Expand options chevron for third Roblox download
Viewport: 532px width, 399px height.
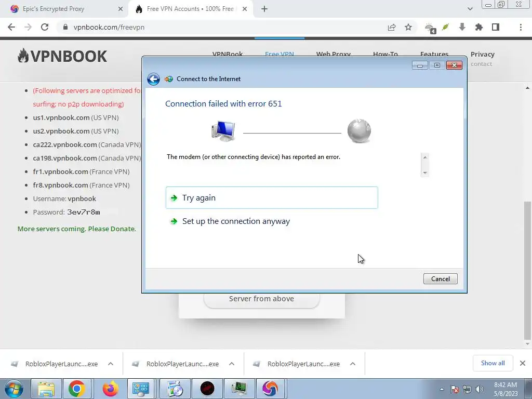point(353,364)
